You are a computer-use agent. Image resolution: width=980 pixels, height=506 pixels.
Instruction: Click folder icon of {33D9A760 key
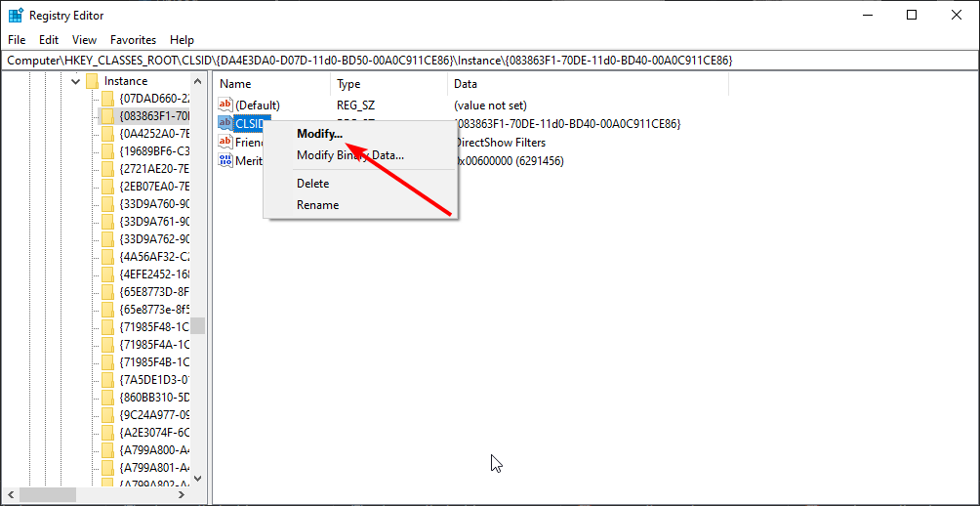pos(107,203)
